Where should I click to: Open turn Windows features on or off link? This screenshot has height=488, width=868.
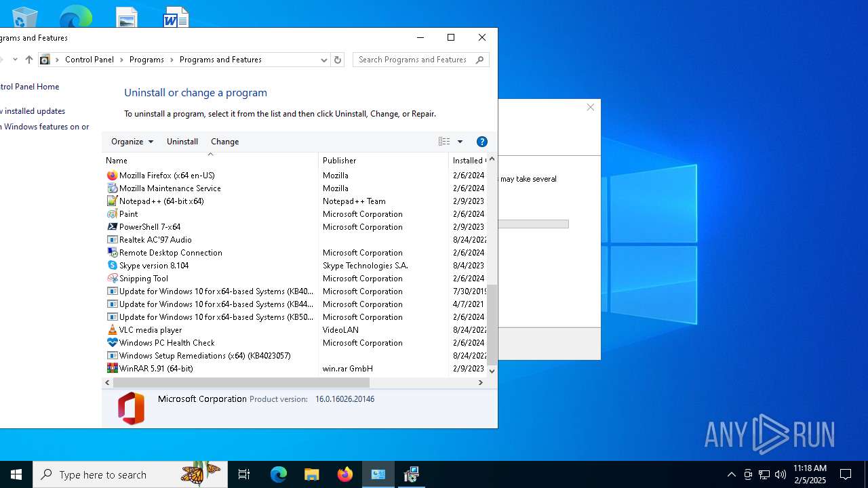(45, 127)
